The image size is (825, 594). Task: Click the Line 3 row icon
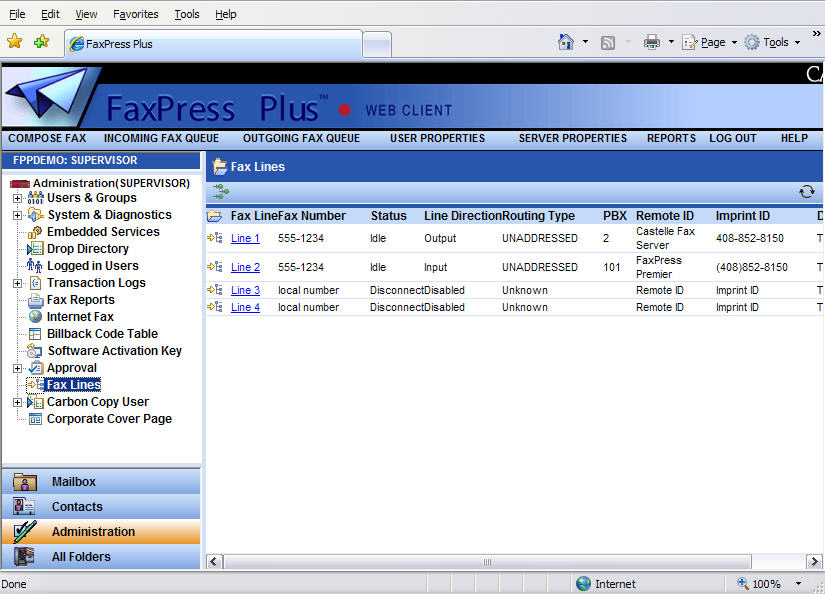coord(215,290)
